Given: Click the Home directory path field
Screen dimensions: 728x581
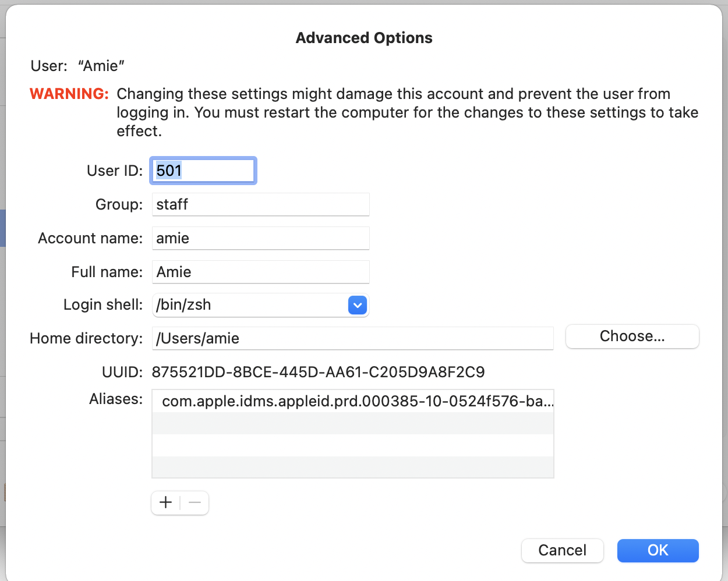Looking at the screenshot, I should point(352,339).
